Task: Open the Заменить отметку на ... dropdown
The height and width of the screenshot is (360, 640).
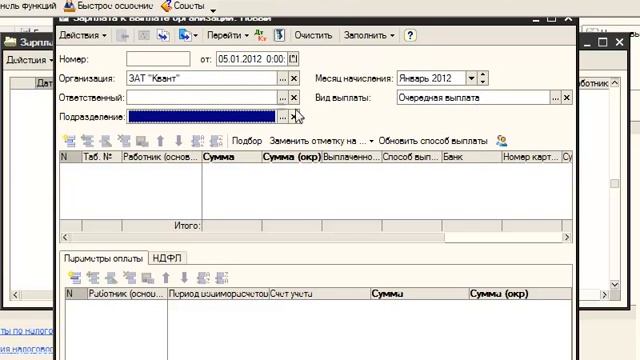Action: [322, 141]
